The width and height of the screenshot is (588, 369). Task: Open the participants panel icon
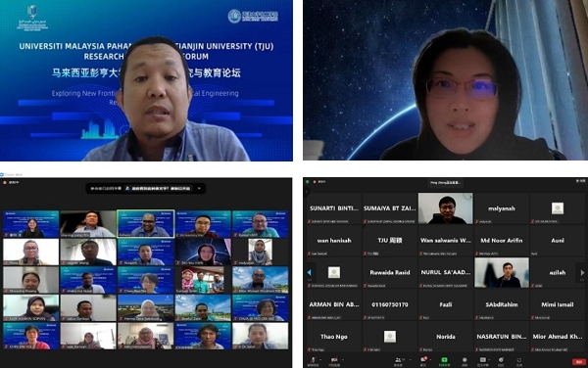point(398,360)
